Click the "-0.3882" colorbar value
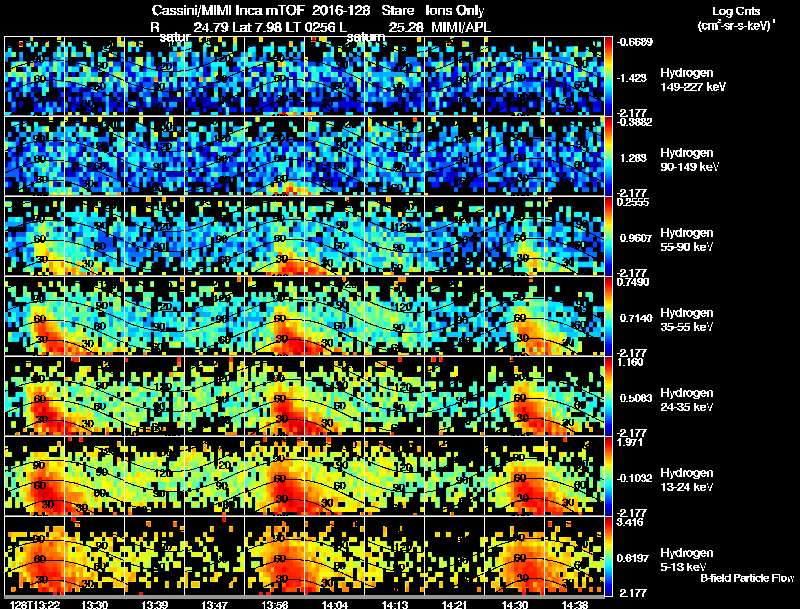This screenshot has width=800, height=609. pyautogui.click(x=634, y=122)
